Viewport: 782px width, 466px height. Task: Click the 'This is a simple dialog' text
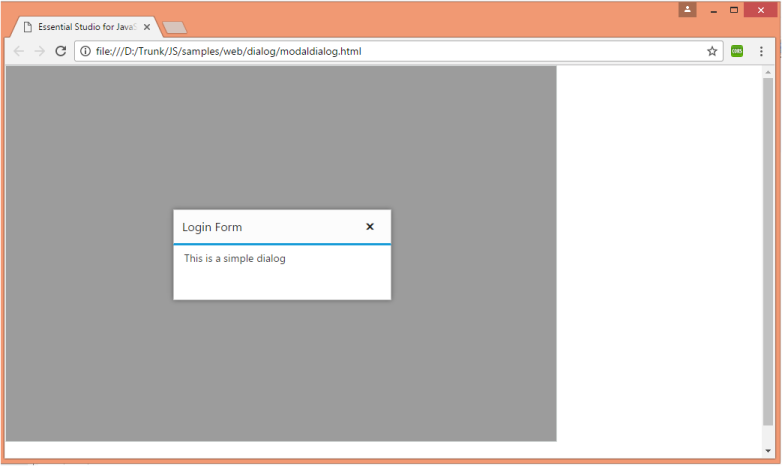235,259
